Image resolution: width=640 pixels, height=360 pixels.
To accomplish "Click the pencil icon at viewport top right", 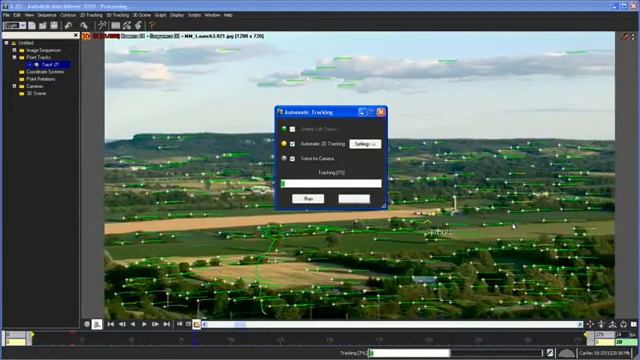I will pyautogui.click(x=625, y=37).
